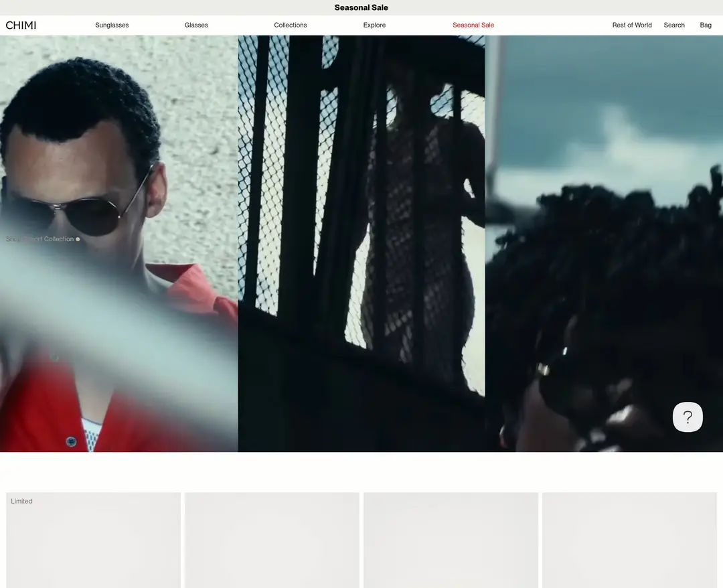Open the help question mark widget
723x588 pixels.
coord(688,417)
